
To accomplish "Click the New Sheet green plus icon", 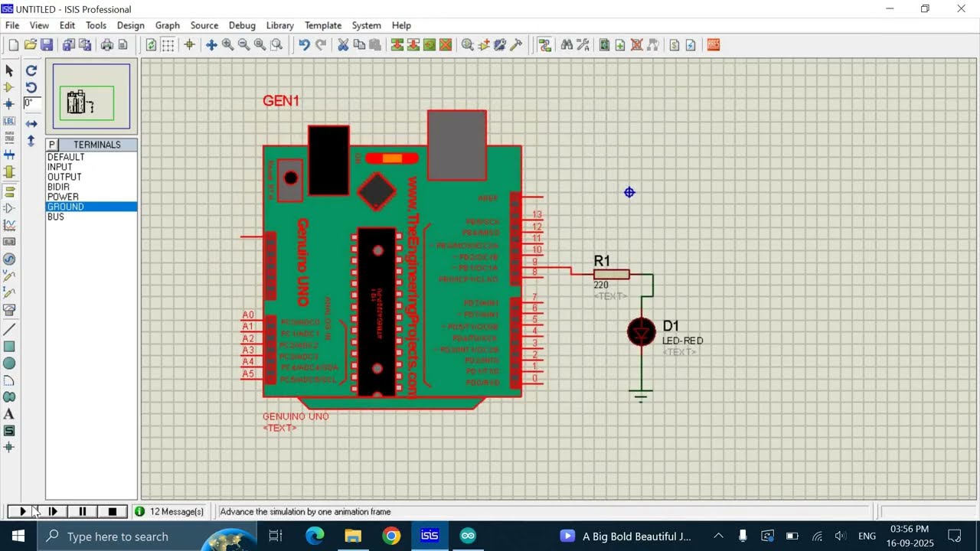I will (620, 45).
